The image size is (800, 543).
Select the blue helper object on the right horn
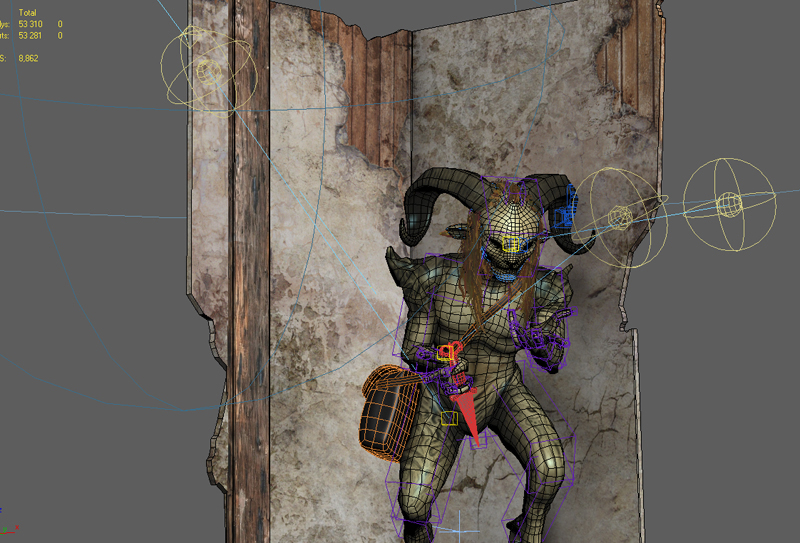coord(565,211)
